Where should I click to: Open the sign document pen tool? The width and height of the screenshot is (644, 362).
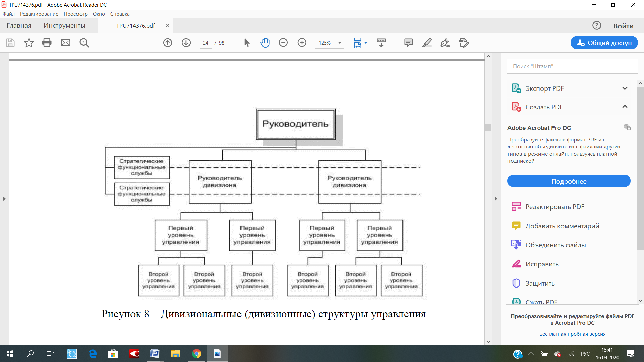pos(445,43)
